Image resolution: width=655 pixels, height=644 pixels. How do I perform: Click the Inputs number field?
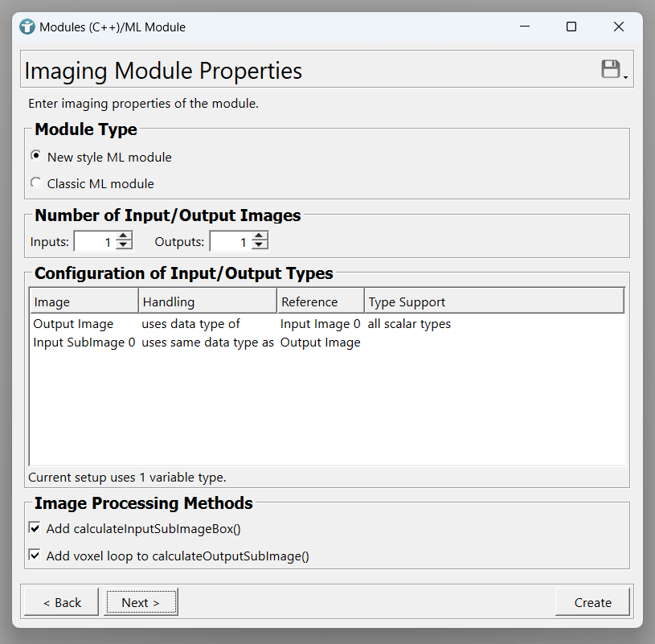coord(94,241)
